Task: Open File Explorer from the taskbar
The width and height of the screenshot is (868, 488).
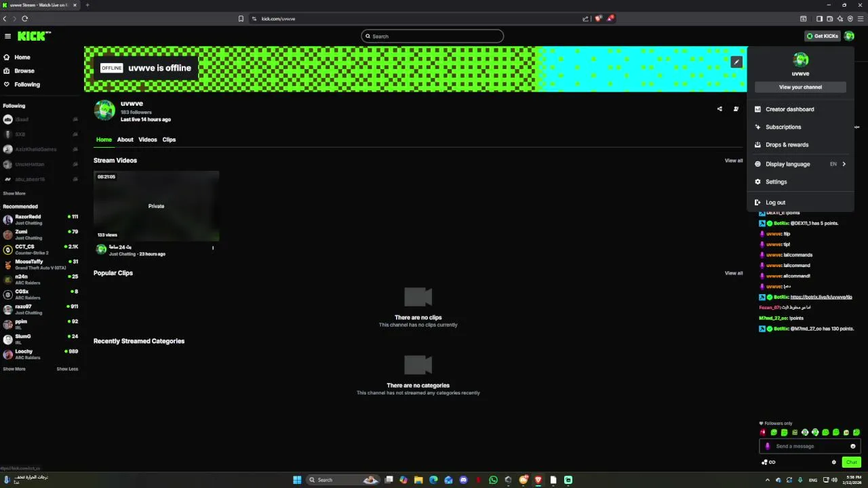Action: (x=418, y=480)
